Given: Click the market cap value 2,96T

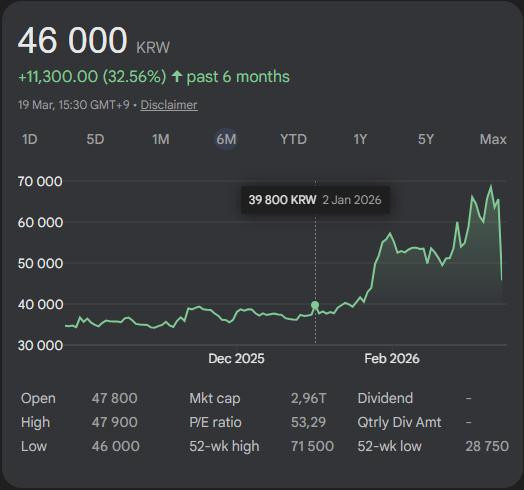Looking at the screenshot, I should (308, 398).
